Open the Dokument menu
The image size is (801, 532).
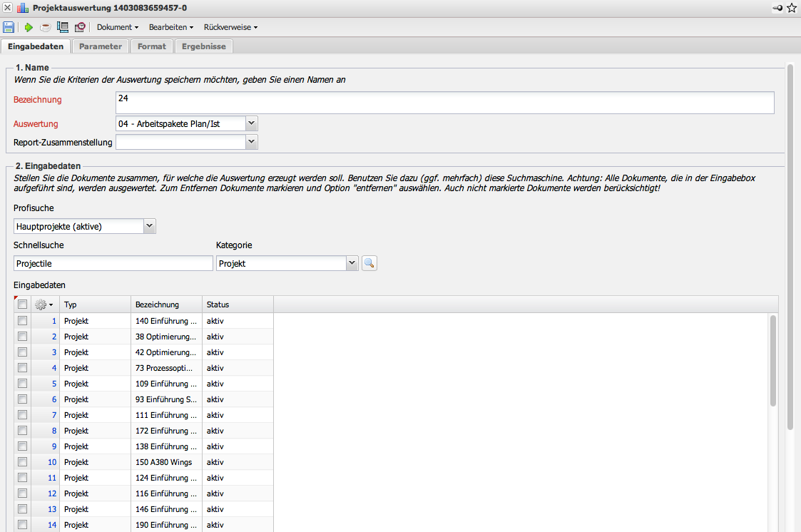(x=118, y=27)
